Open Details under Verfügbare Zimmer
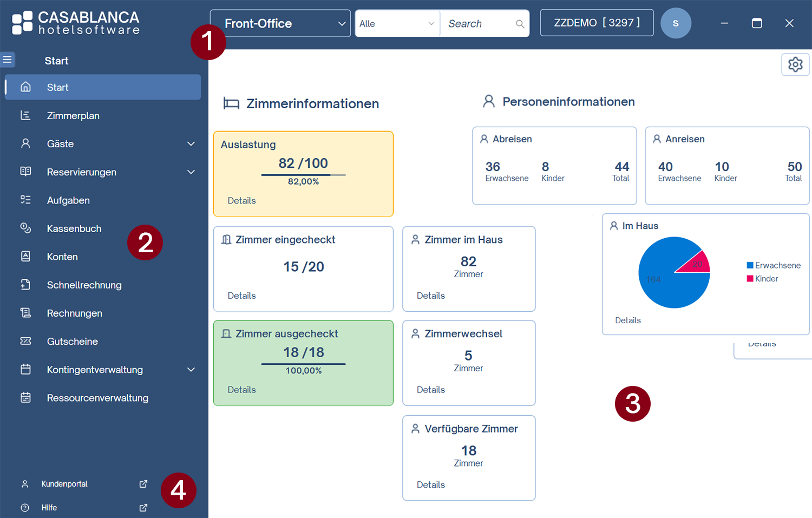The image size is (812, 518). pos(430,485)
